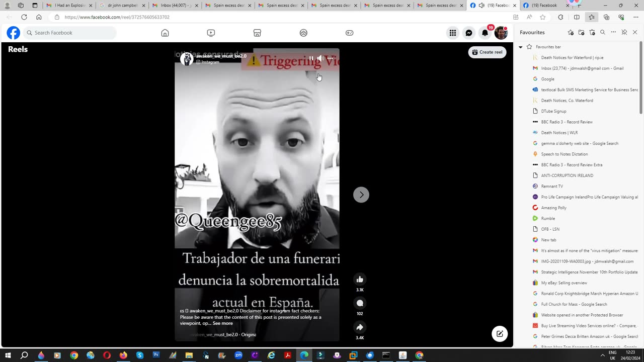Viewport: 644px width, 362px height.
Task: Refresh the browser page
Action: point(24,17)
